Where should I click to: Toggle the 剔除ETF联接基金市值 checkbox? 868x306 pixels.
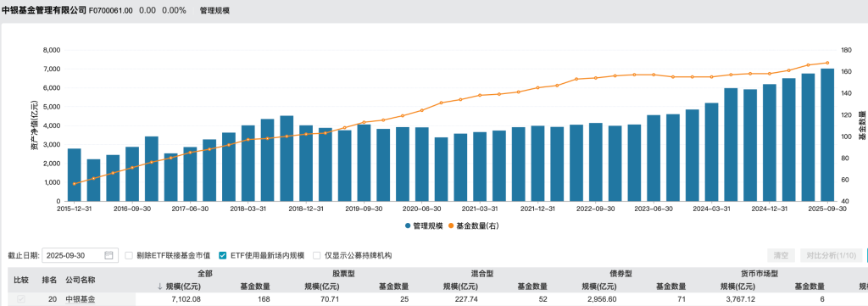point(129,256)
